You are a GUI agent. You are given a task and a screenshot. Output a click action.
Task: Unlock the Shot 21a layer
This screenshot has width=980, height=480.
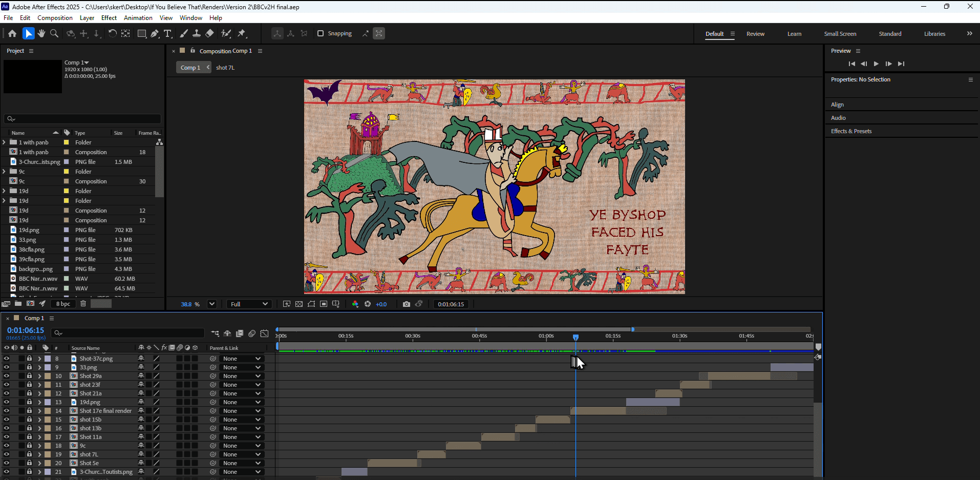29,393
